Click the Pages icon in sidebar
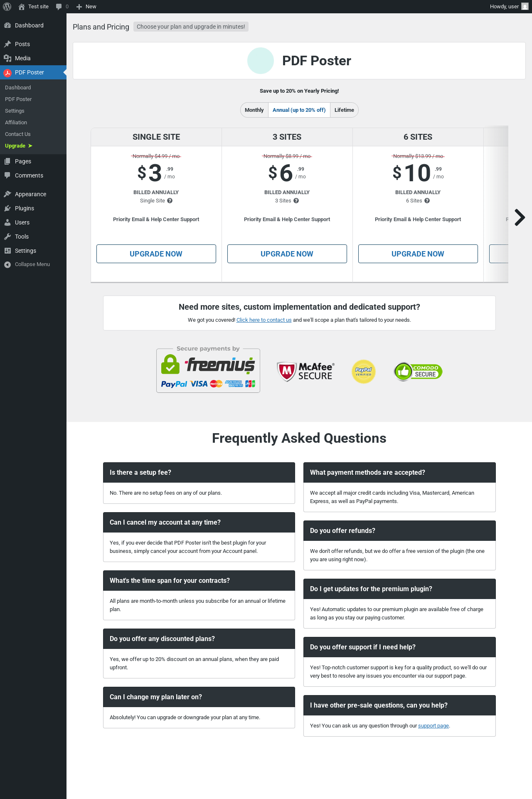The width and height of the screenshot is (532, 799). click(7, 161)
